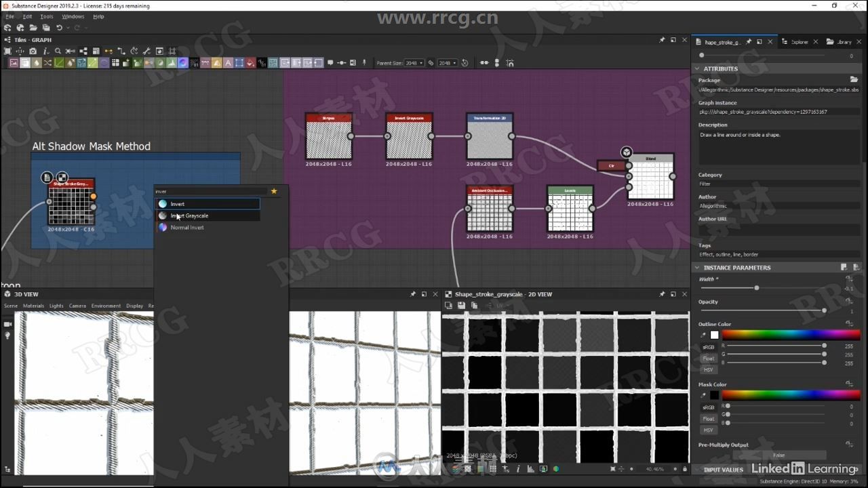Select the Shape Stroke Grayscale node
This screenshot has width=868, height=488.
(x=72, y=203)
